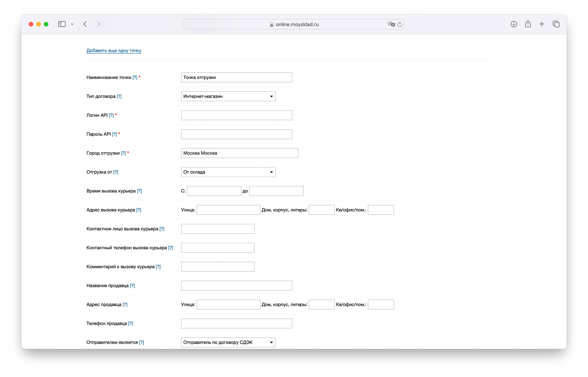This screenshot has width=588, height=377.
Task: Open help hint link next to Телефон продавца
Action: click(131, 323)
